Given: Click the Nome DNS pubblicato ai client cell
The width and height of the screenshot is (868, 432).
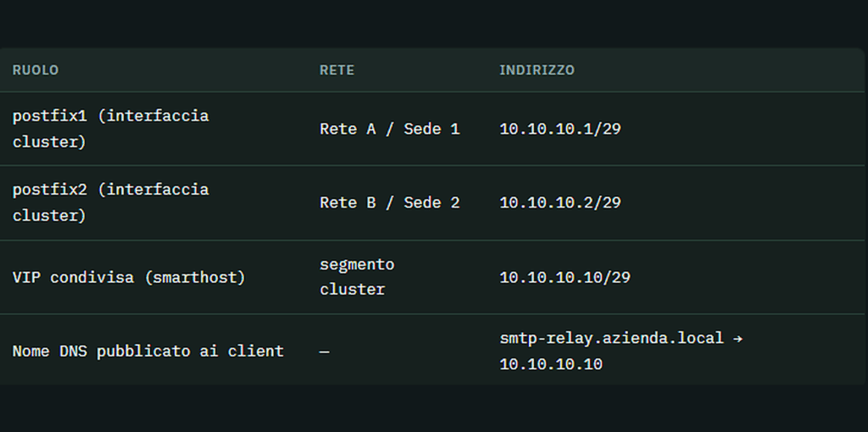Looking at the screenshot, I should [147, 352].
